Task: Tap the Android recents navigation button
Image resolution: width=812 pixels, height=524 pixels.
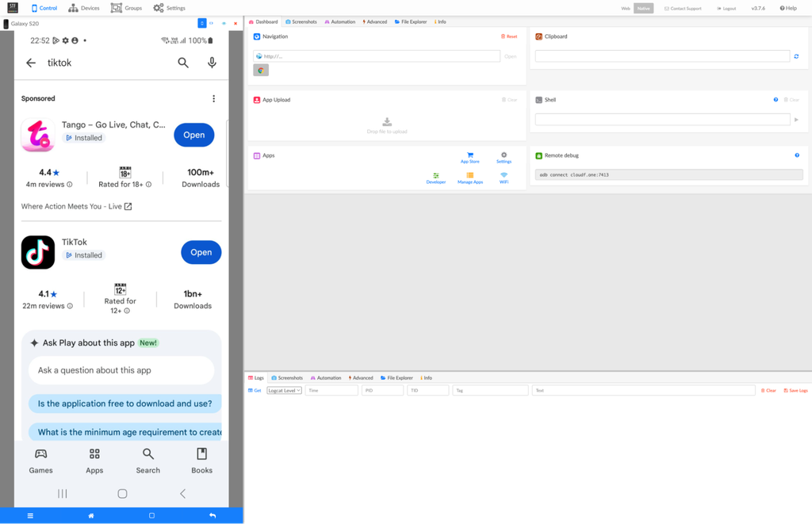Action: pyautogui.click(x=63, y=493)
